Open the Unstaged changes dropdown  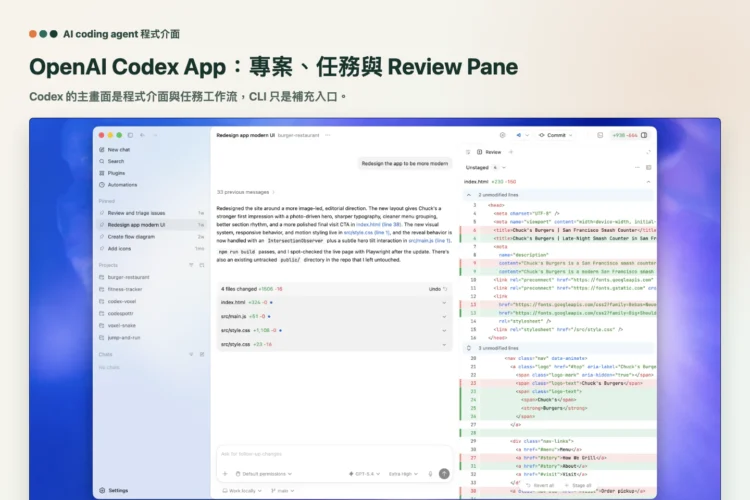coord(485,167)
